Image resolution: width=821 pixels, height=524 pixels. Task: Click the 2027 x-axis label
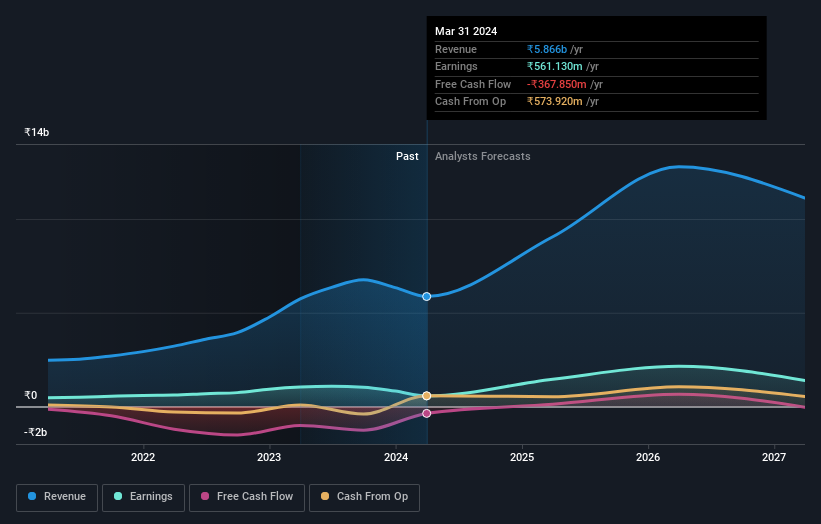[774, 457]
